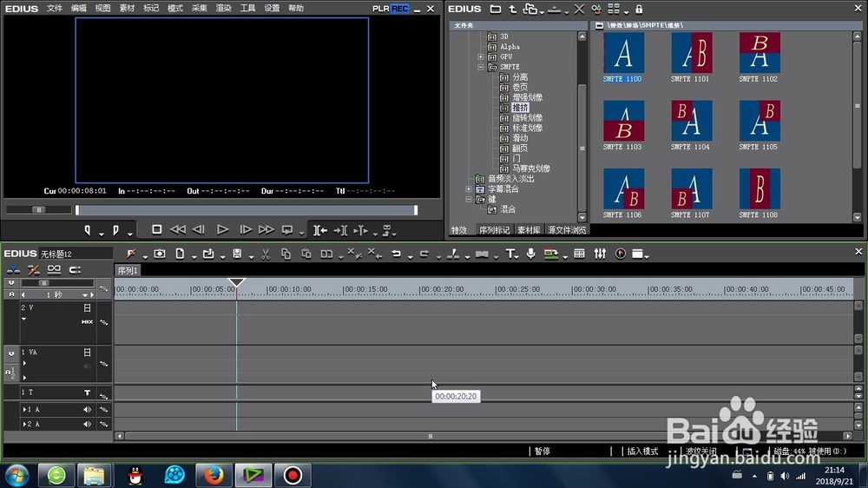Switch to the 素材库 tab
Viewport: 868px width, 488px height.
point(529,230)
